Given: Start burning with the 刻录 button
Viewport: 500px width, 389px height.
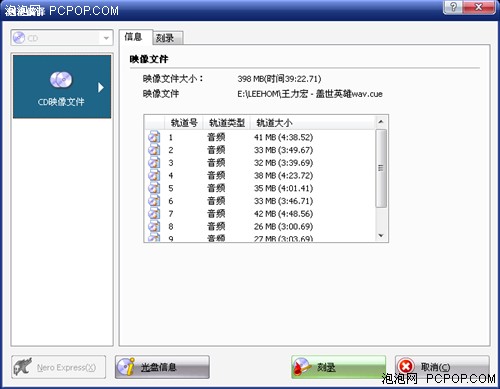Looking at the screenshot, I should coord(338,367).
